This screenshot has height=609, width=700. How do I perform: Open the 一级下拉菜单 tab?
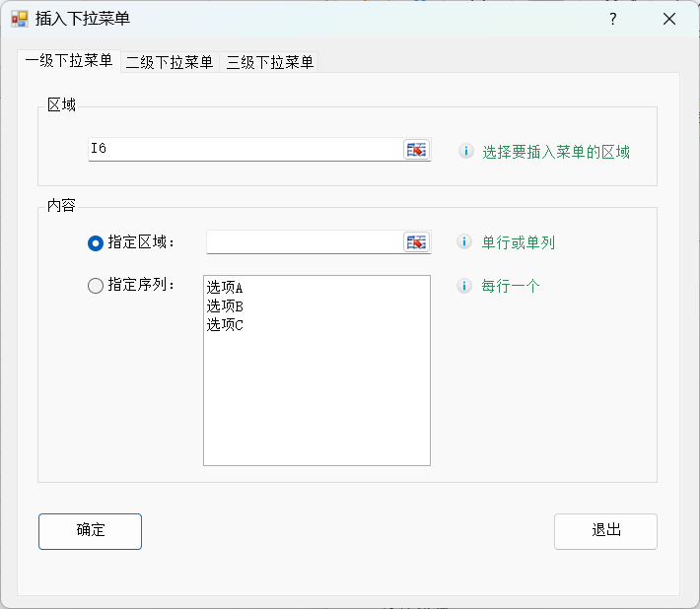pos(69,61)
